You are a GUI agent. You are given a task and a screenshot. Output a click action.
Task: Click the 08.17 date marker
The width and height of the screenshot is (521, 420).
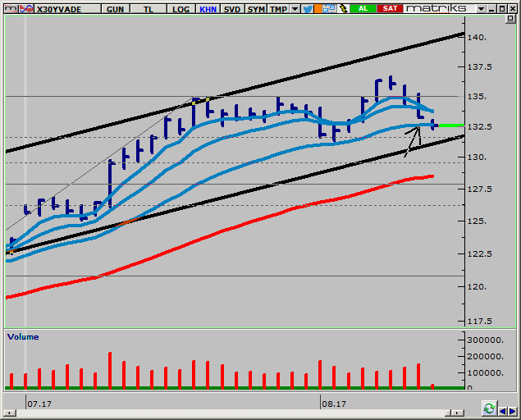coord(334,404)
